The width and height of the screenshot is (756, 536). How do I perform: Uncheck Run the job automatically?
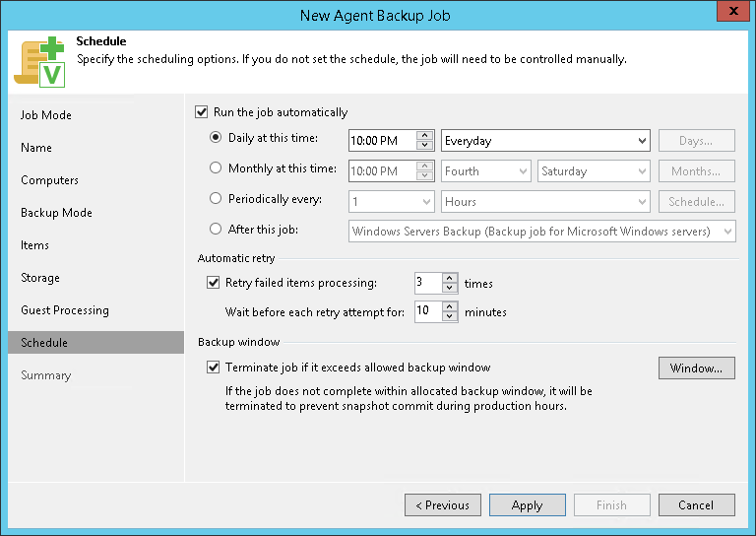click(203, 112)
